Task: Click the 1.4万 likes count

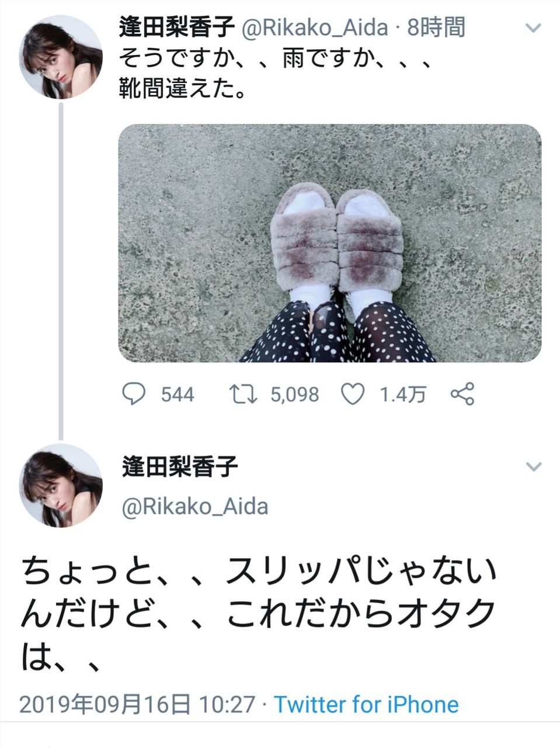Action: click(403, 394)
